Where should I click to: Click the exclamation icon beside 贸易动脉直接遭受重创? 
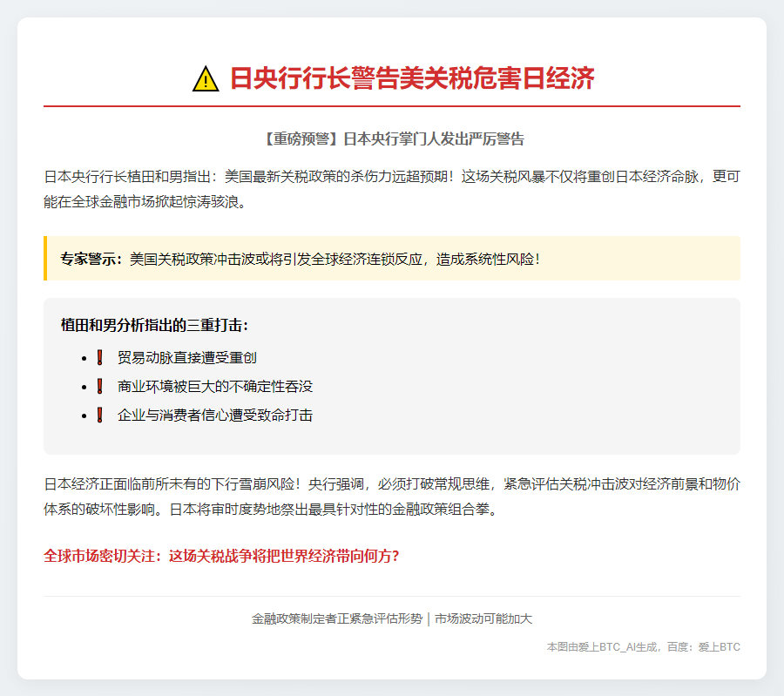100,357
